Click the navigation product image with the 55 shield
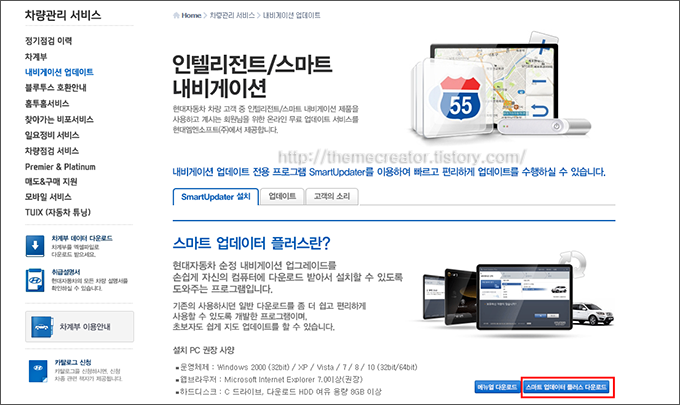 click(x=499, y=87)
